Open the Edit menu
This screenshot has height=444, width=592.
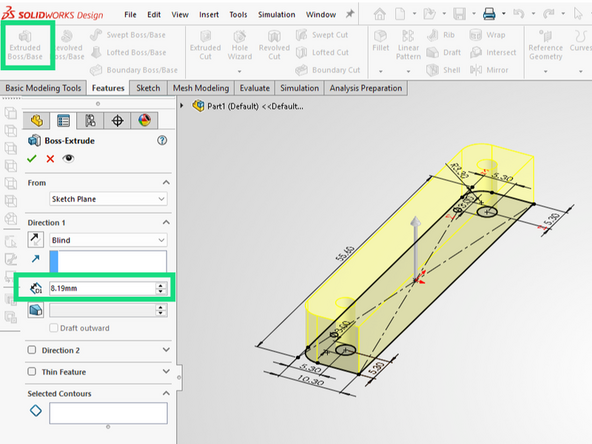pyautogui.click(x=154, y=14)
